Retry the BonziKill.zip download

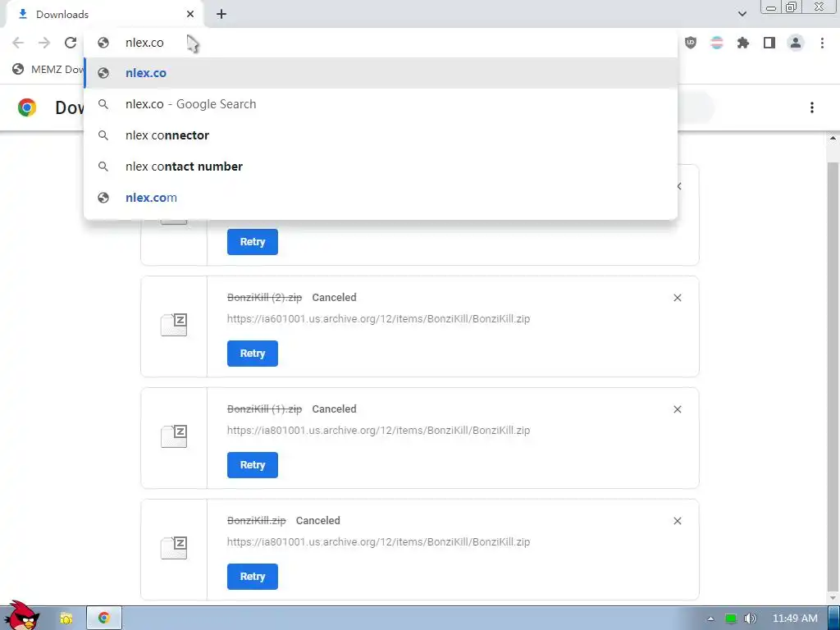tap(253, 577)
